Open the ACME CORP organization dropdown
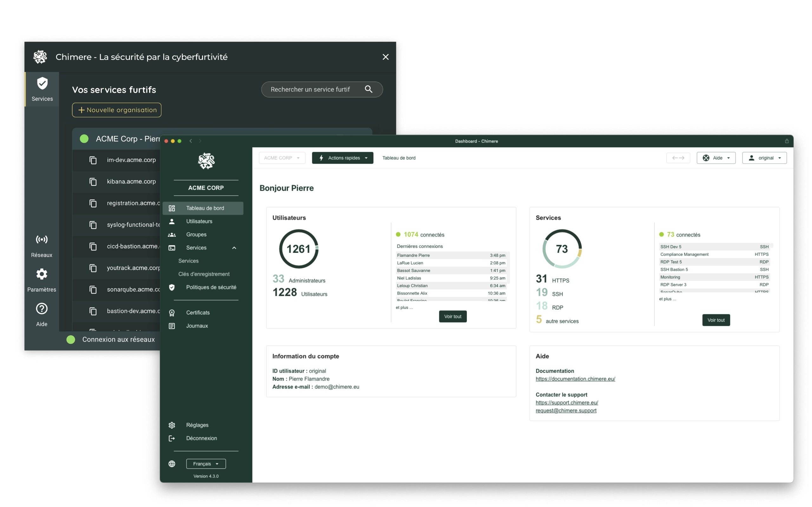 (282, 157)
